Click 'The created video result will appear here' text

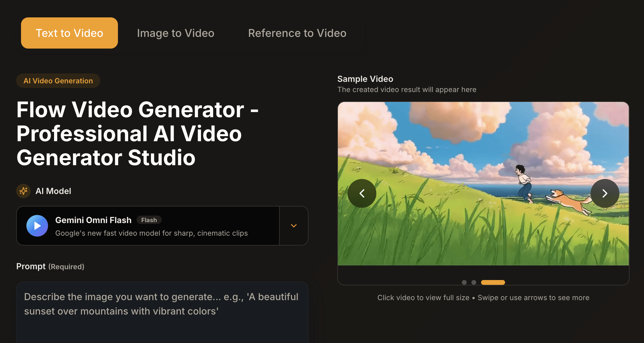click(x=407, y=90)
